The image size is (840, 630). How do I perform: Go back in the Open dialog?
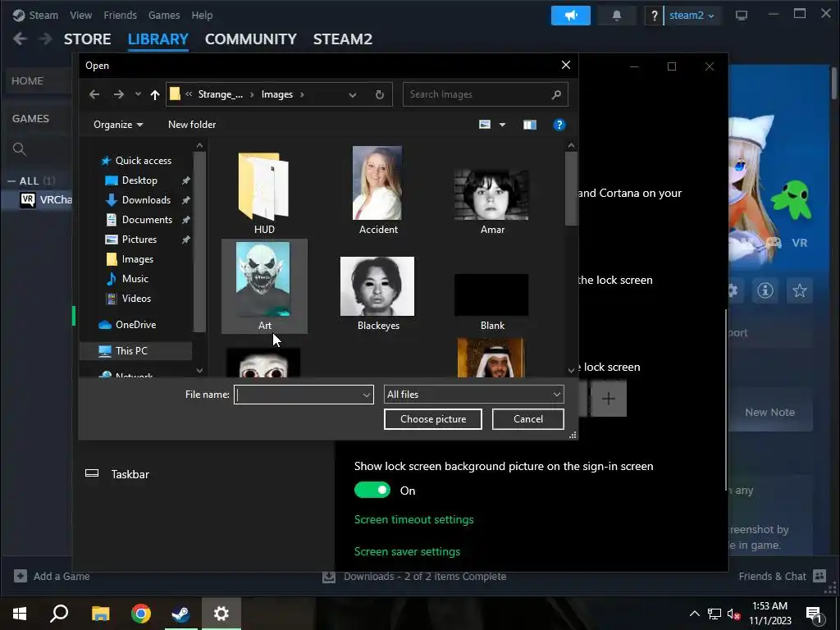point(94,94)
